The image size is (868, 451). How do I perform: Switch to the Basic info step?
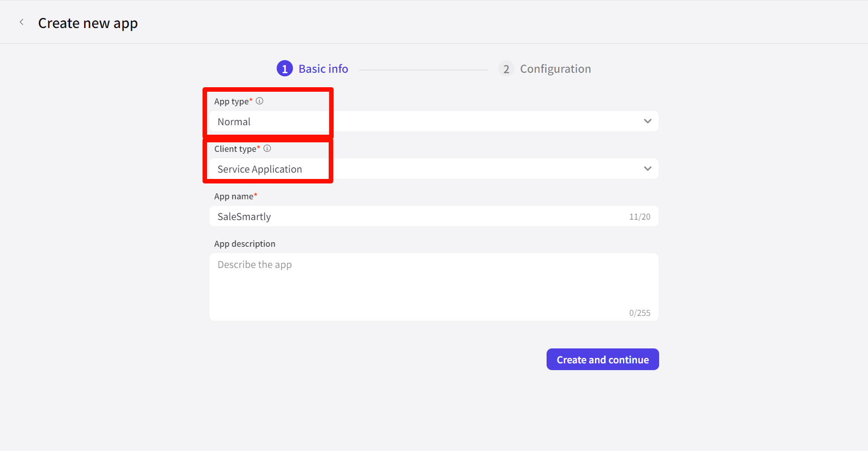[x=323, y=68]
